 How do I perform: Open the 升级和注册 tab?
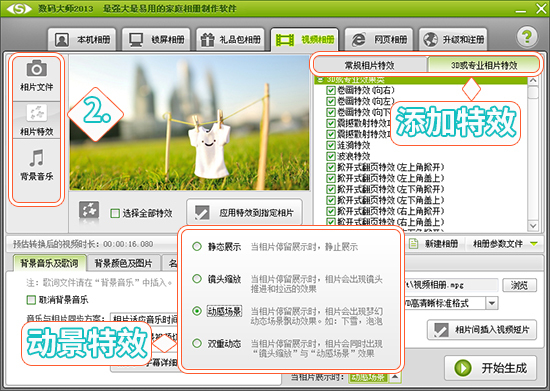pyautogui.click(x=453, y=39)
